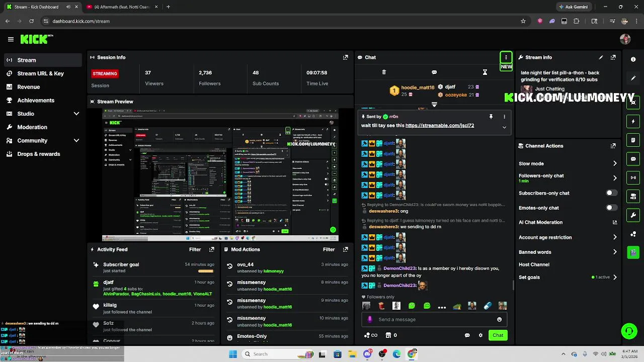Click the pencil icon in right sidebar
The height and width of the screenshot is (362, 644).
(633, 78)
